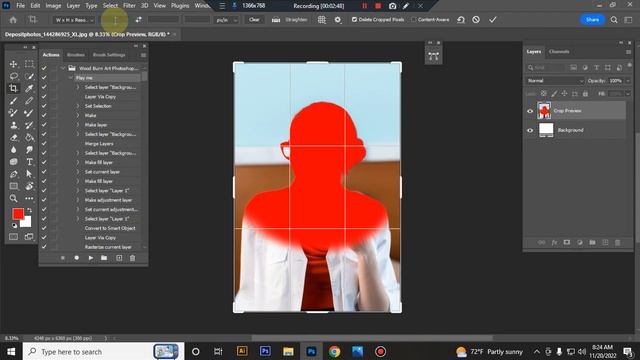Switch to the Brush Settings tab
The height and width of the screenshot is (360, 640).
[x=109, y=55]
